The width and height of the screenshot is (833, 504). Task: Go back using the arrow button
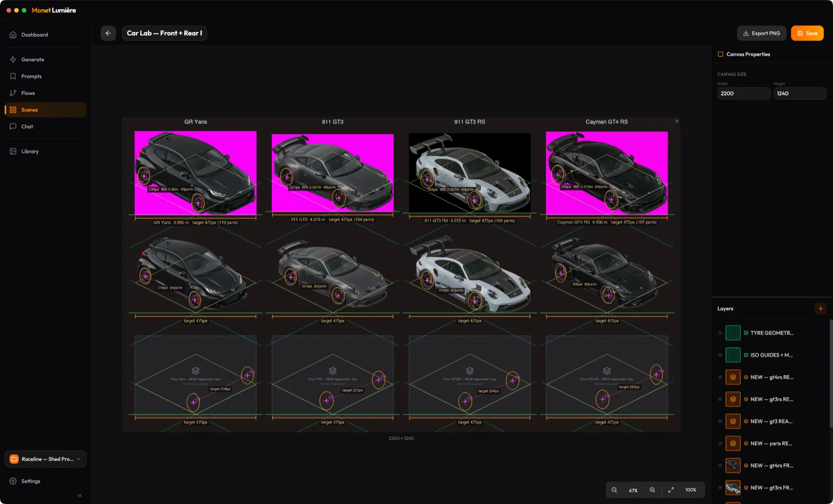[x=108, y=33]
